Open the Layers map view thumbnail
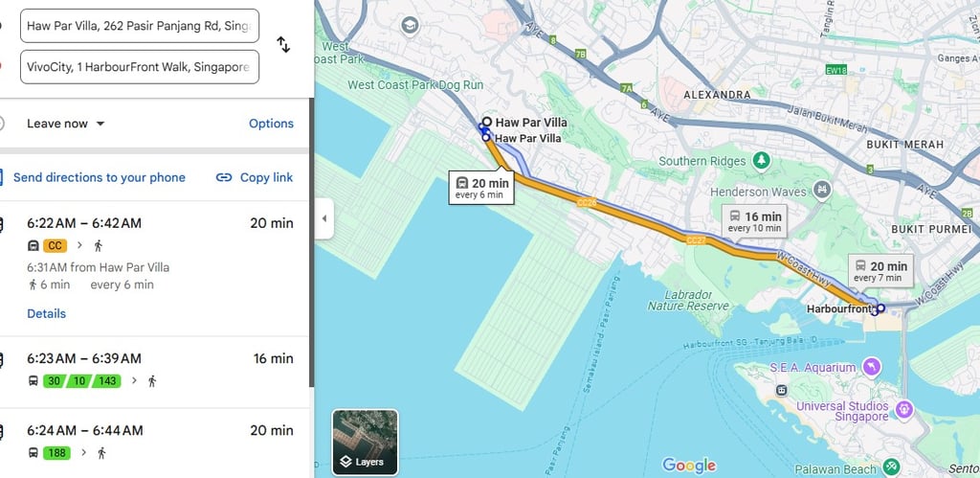980x478 pixels. tap(365, 443)
